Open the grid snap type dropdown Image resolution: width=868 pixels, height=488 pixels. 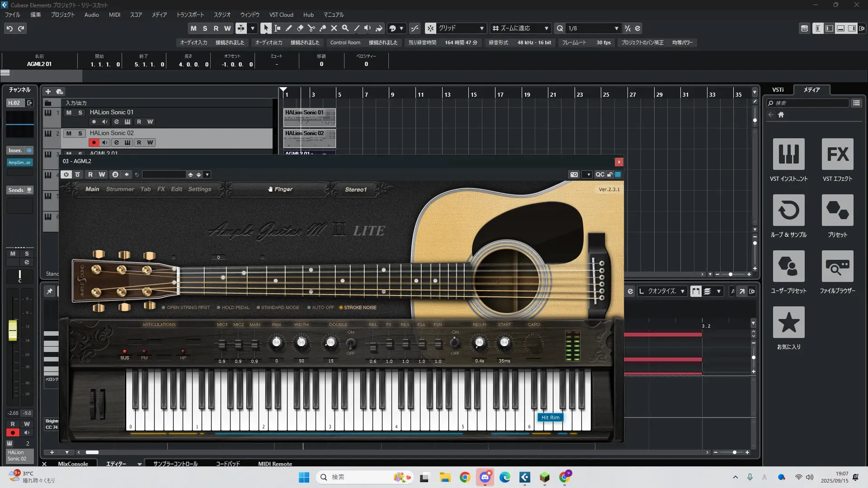(x=481, y=28)
